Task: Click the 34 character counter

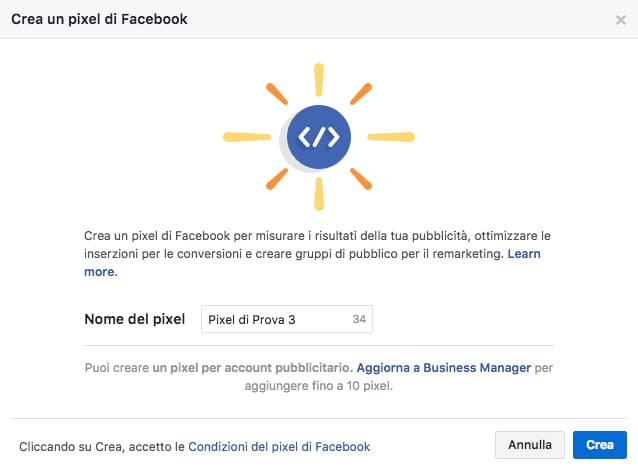Action: [x=359, y=319]
